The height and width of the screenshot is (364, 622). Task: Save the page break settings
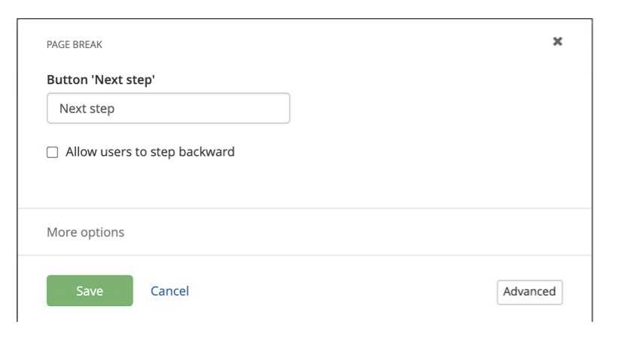pyautogui.click(x=90, y=291)
